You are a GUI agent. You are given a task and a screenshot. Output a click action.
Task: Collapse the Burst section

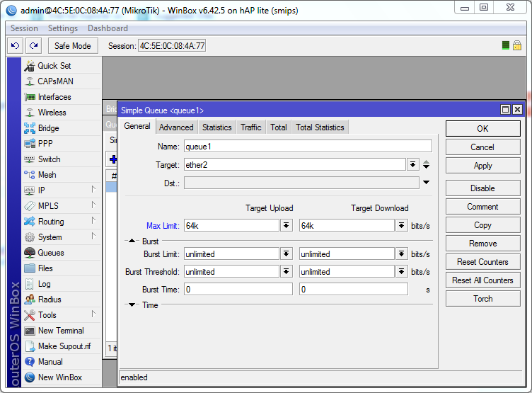tap(132, 241)
